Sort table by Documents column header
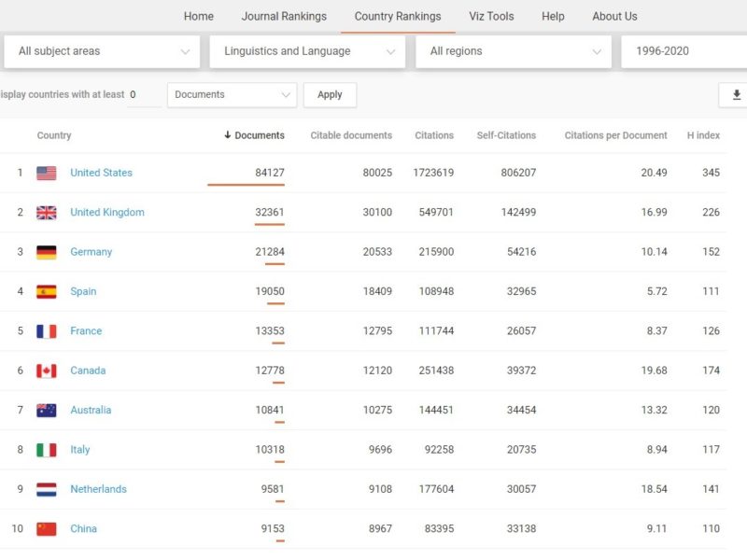747x560 pixels. 254,135
